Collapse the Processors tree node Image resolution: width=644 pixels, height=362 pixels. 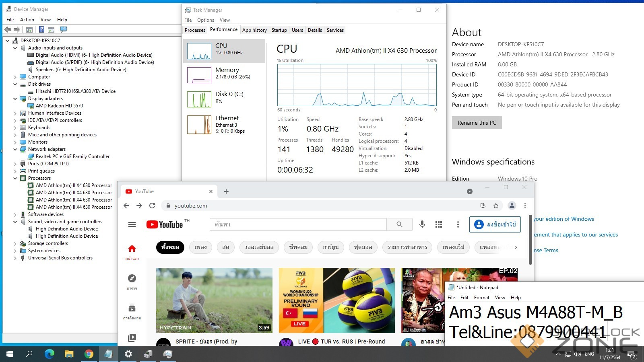click(15, 178)
